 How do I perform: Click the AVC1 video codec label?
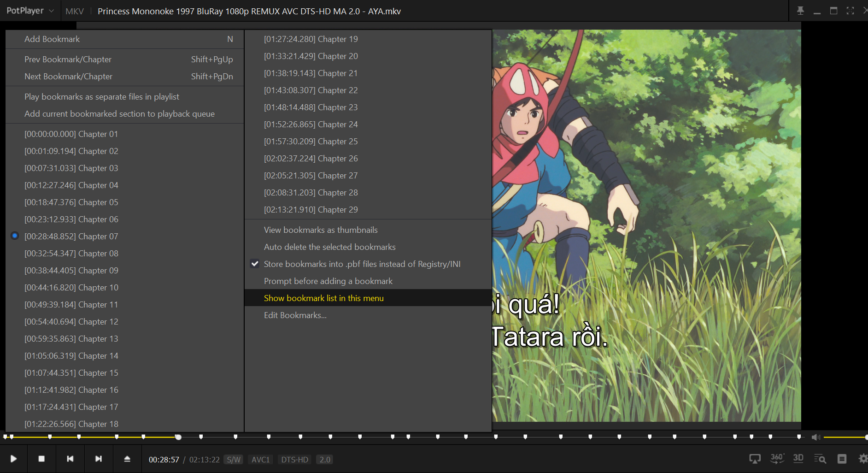260,460
